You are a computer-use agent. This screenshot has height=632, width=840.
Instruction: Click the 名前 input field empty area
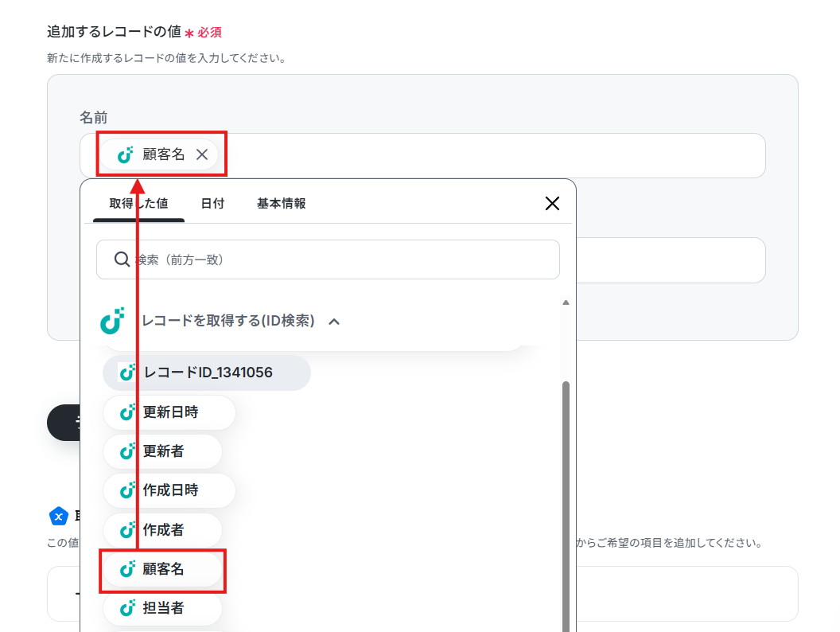point(496,155)
